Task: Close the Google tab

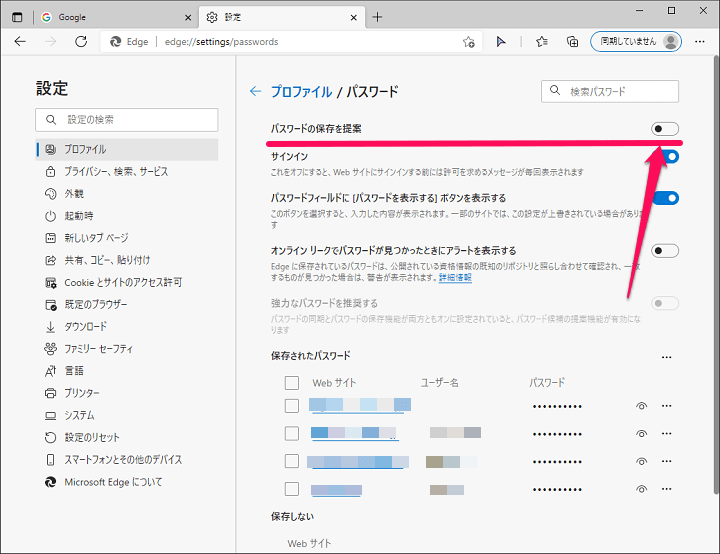Action: [188, 17]
